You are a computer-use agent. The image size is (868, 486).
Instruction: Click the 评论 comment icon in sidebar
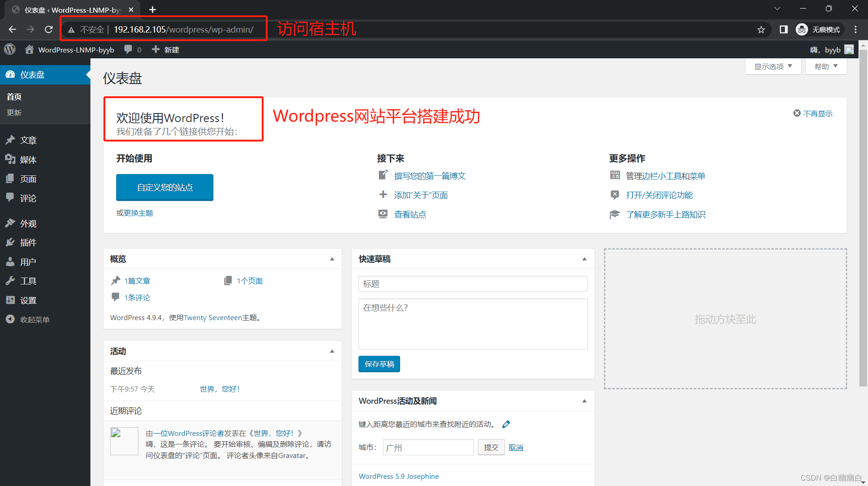click(x=10, y=198)
